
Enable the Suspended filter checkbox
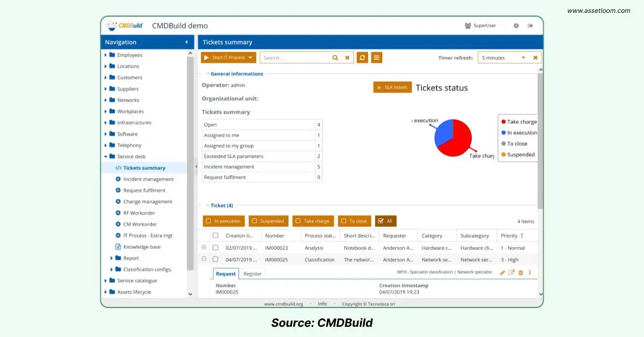[254, 221]
